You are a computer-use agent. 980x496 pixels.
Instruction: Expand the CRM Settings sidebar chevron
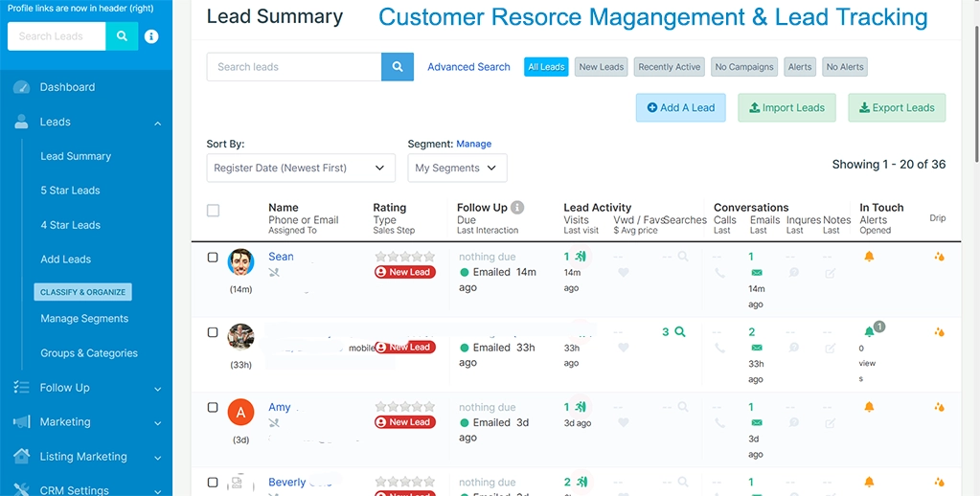tap(157, 491)
